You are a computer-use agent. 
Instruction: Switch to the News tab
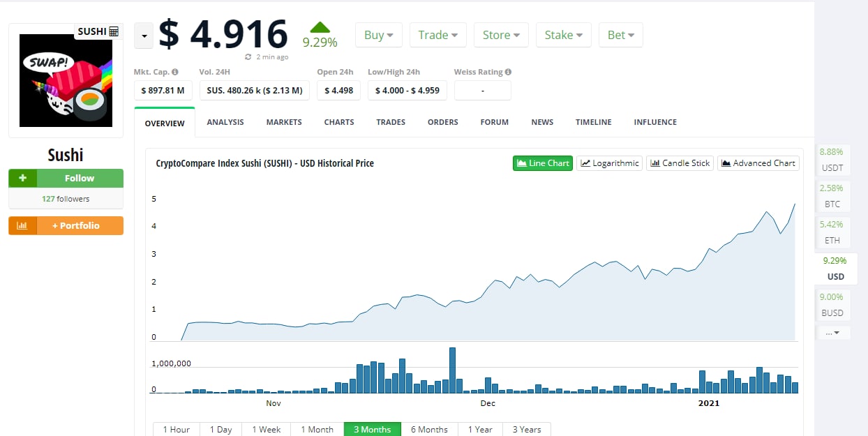542,122
